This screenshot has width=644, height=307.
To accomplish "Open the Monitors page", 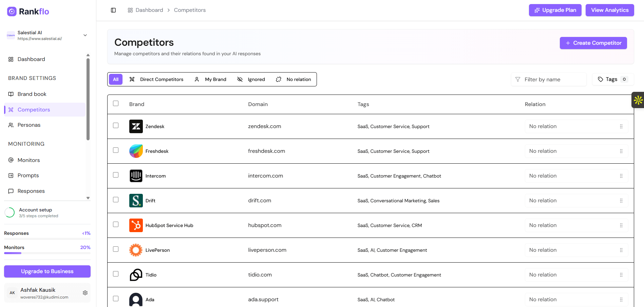I will pos(29,160).
